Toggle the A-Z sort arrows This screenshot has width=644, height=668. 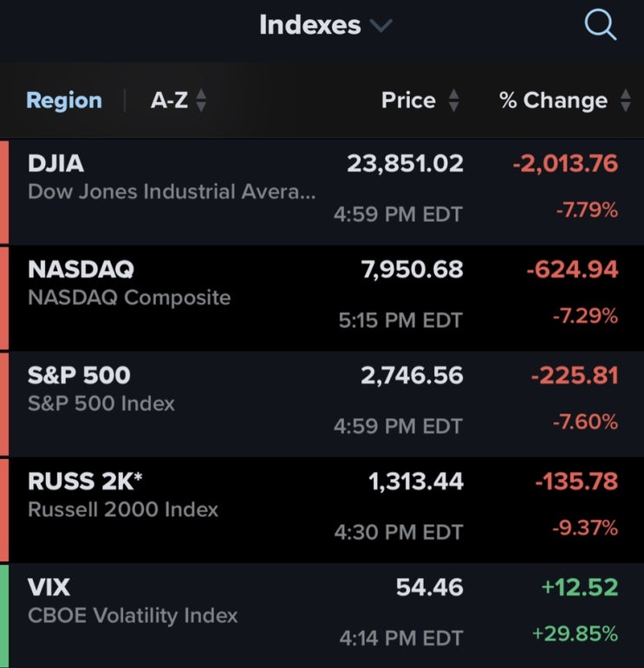pyautogui.click(x=201, y=101)
